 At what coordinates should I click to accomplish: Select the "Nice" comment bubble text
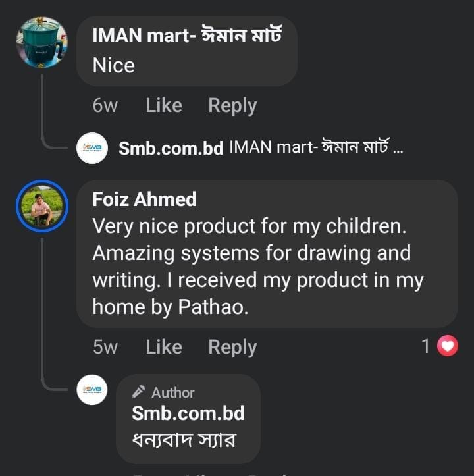pyautogui.click(x=114, y=65)
